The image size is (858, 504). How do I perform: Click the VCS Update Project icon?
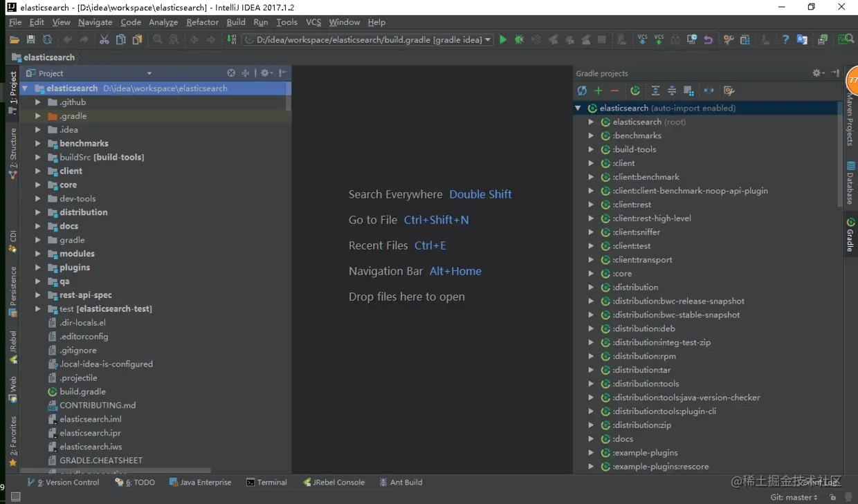(x=643, y=40)
